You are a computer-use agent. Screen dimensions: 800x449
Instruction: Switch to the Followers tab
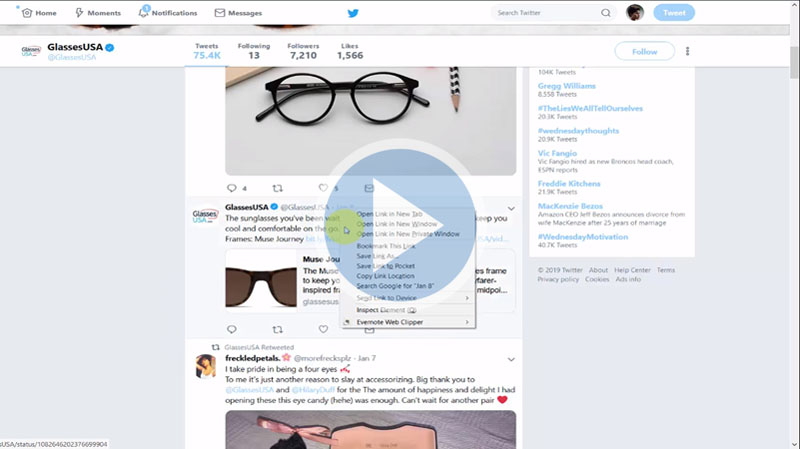tap(303, 51)
